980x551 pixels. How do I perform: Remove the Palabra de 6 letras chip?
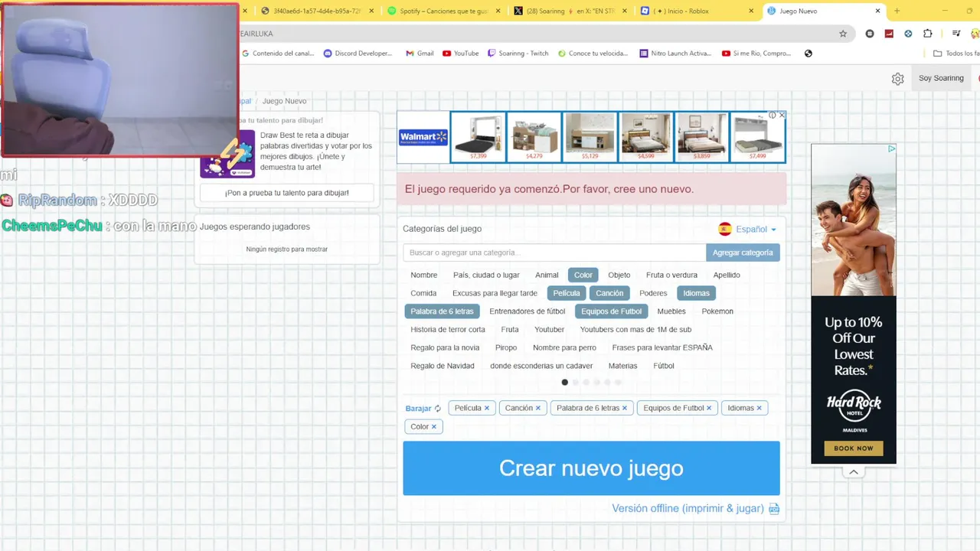point(624,408)
